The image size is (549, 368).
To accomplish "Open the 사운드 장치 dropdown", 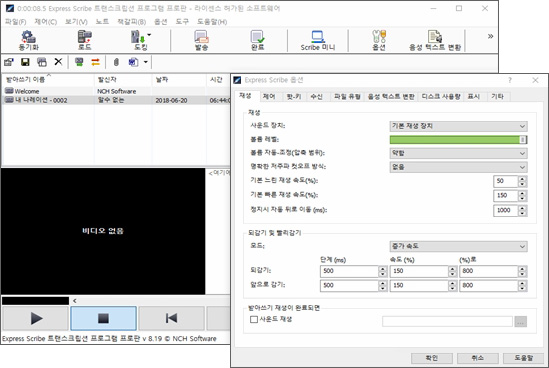I will tap(458, 126).
